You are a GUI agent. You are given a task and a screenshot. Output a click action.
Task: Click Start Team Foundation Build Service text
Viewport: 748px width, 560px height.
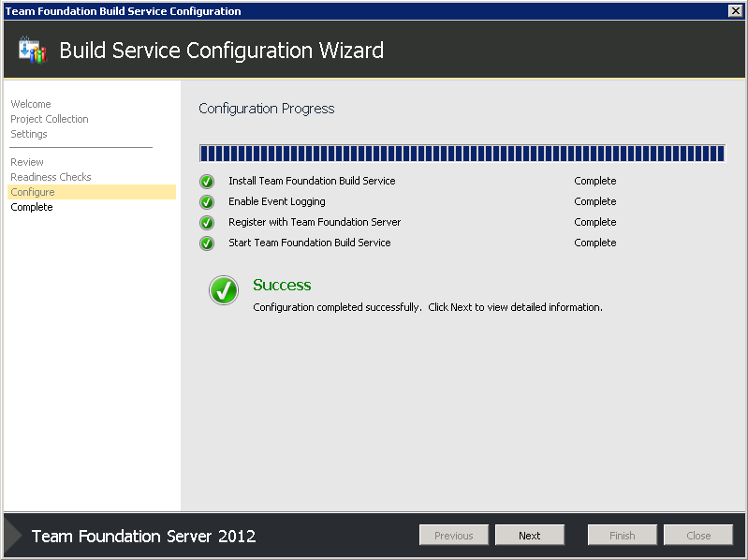tap(310, 243)
